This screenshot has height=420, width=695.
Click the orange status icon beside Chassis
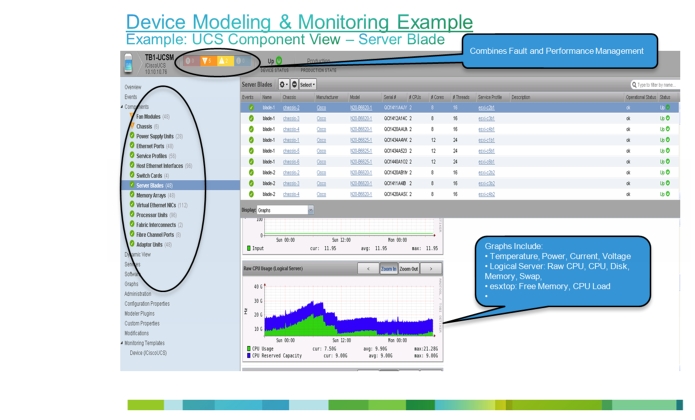132,126
